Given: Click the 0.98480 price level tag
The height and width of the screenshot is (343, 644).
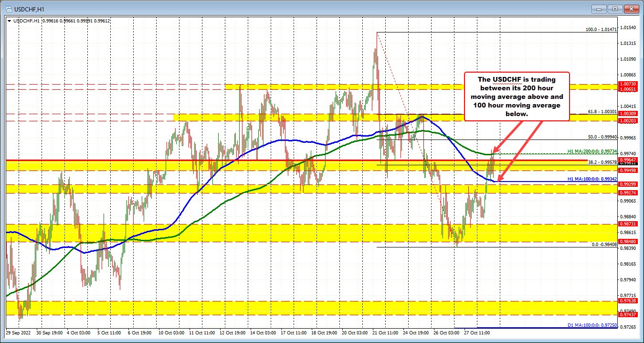Looking at the screenshot, I should click(629, 241).
